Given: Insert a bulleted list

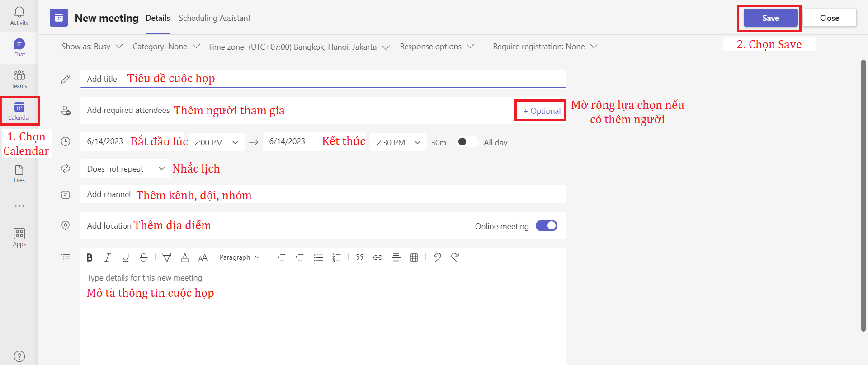Looking at the screenshot, I should (x=319, y=257).
